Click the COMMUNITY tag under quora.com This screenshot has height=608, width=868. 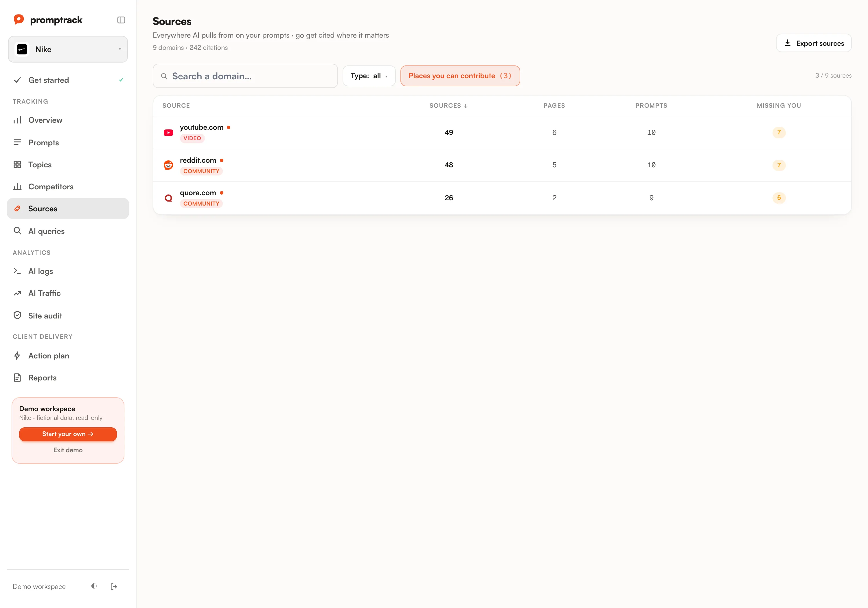coord(201,204)
